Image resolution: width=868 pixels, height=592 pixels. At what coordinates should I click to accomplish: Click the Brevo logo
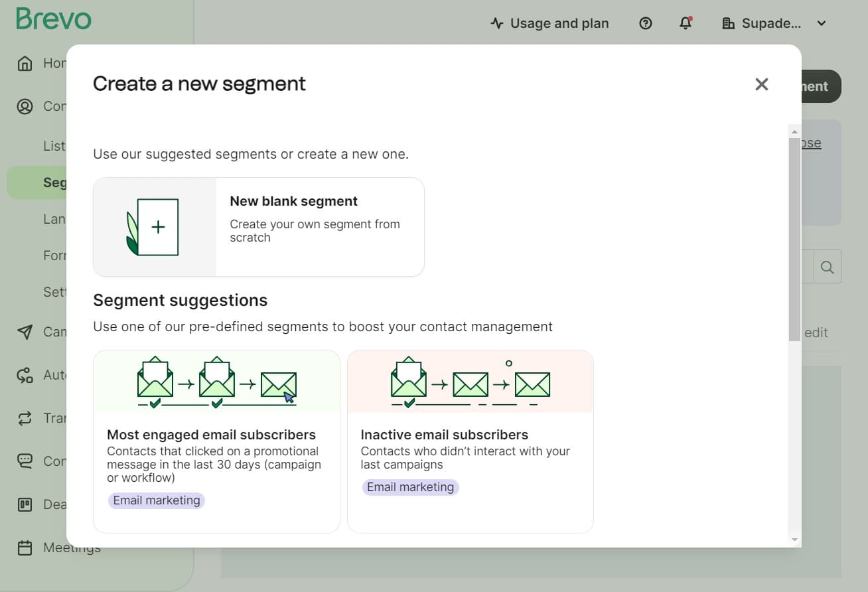[x=54, y=19]
